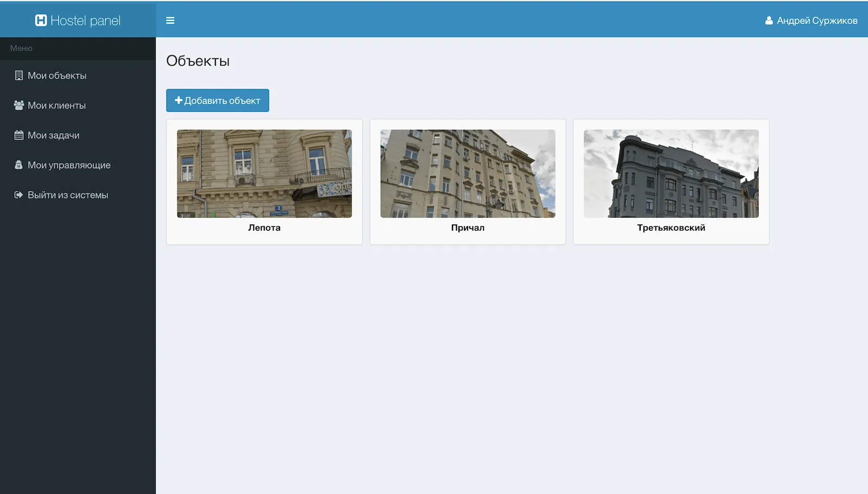Open Андрей Суржиков user menu
Viewport: 868px width, 494px height.
[x=817, y=21]
